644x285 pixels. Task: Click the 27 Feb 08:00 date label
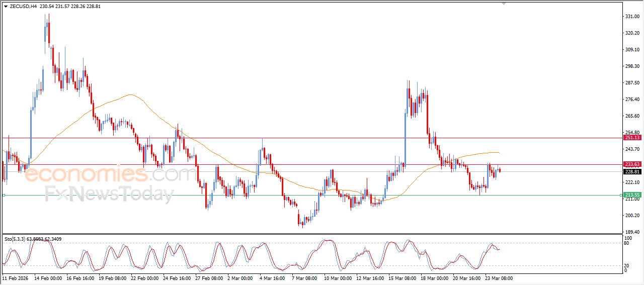209,278
